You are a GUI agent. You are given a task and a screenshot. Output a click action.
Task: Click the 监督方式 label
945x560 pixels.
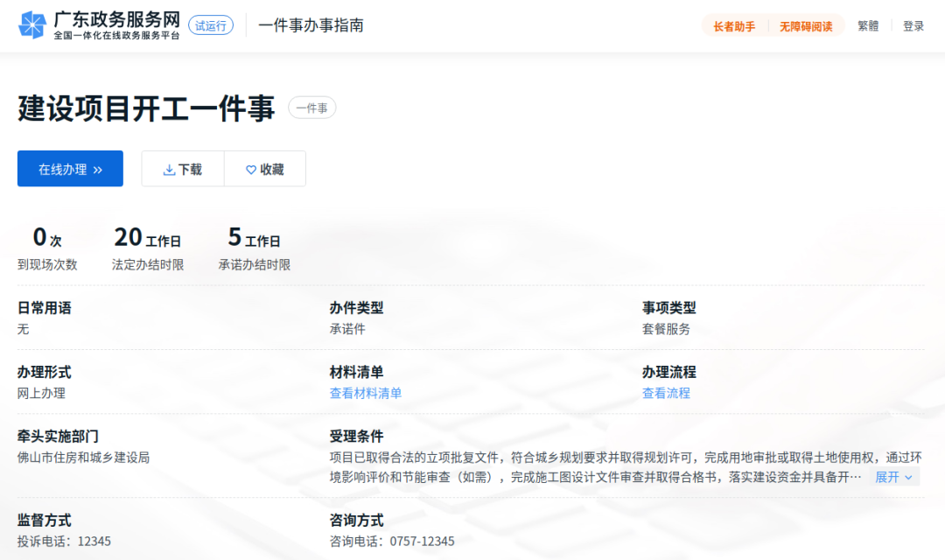44,521
